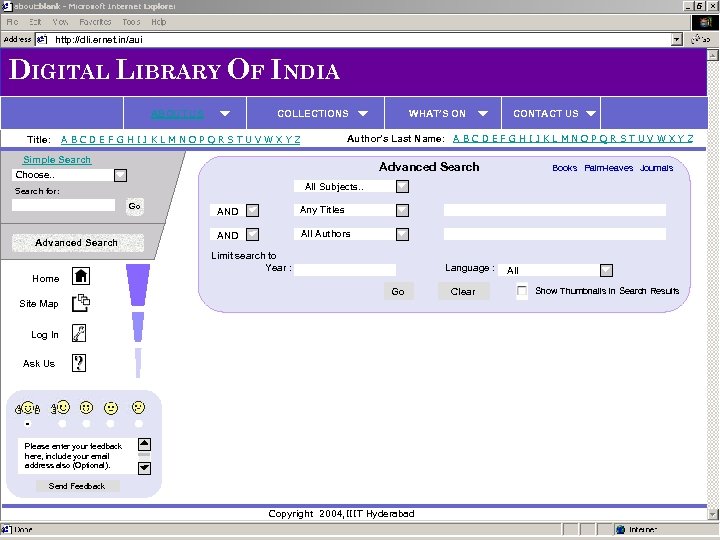Click page scrollbar up arrow

click(x=713, y=55)
